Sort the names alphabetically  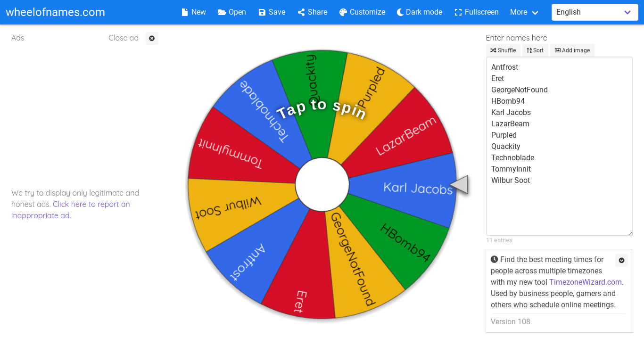tap(535, 50)
